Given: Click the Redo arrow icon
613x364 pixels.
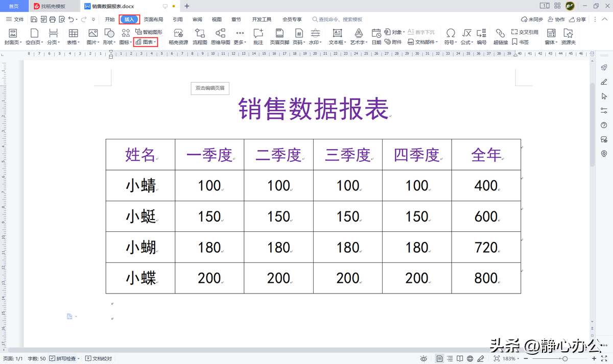Looking at the screenshot, I should 84,19.
